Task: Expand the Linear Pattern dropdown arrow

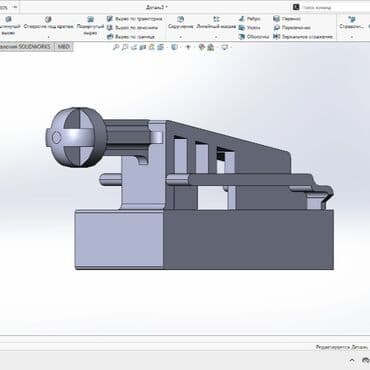Action: point(216,37)
